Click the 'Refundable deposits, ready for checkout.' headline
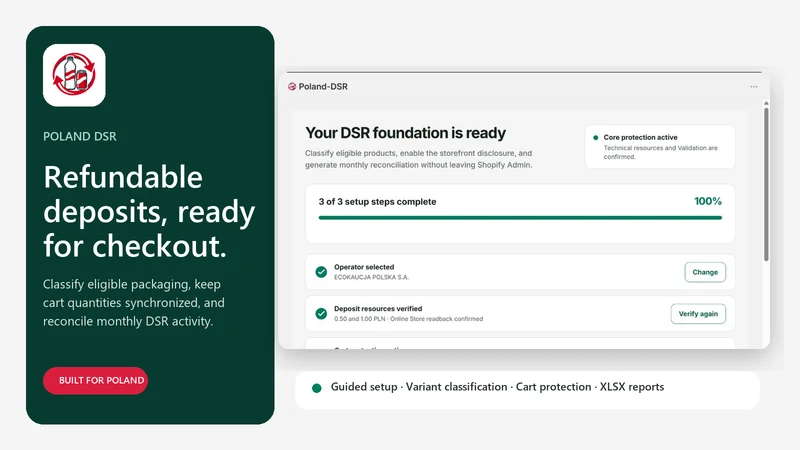 coord(149,211)
